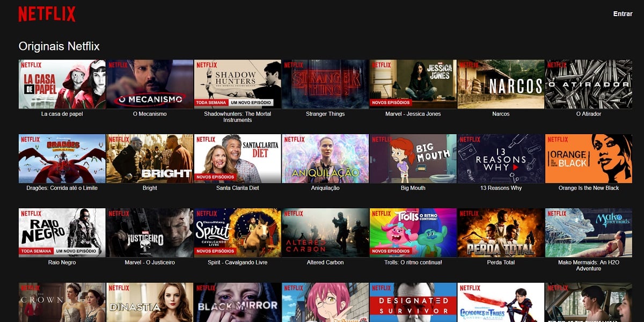Screen dimensions: 644x322
Task: Open the Bright poster thumbnail
Action: [150, 159]
